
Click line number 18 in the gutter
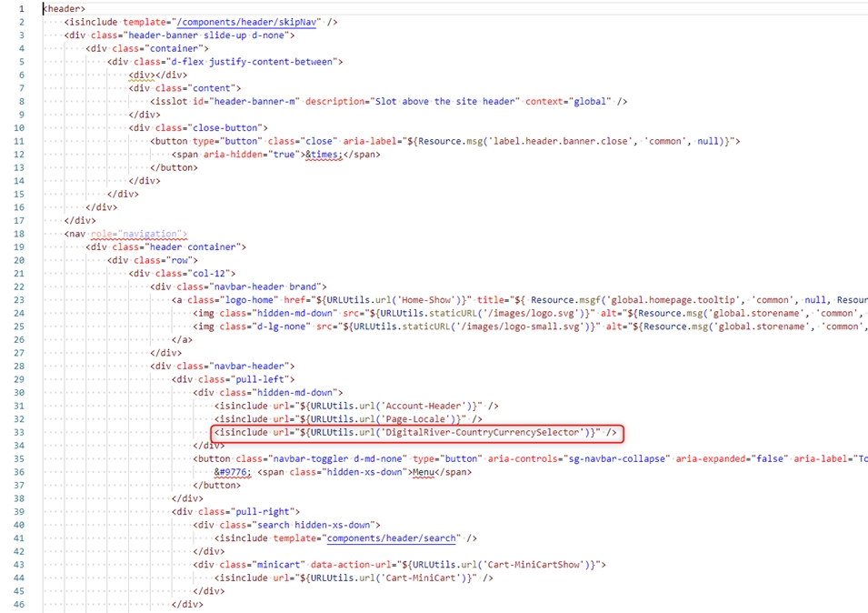[x=19, y=234]
